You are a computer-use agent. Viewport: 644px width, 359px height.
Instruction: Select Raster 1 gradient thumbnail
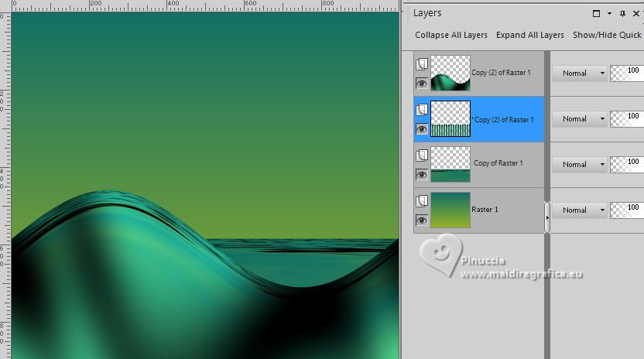[x=450, y=210]
